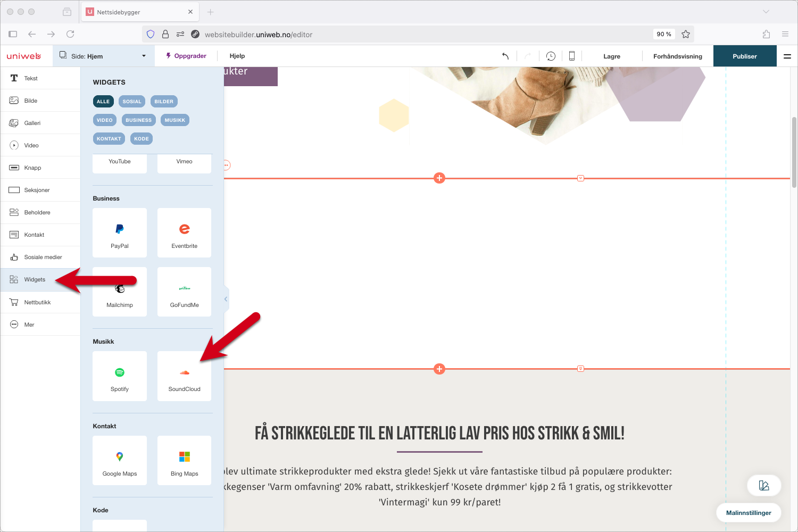
Task: Open Seksjoner in the sidebar
Action: 40,190
